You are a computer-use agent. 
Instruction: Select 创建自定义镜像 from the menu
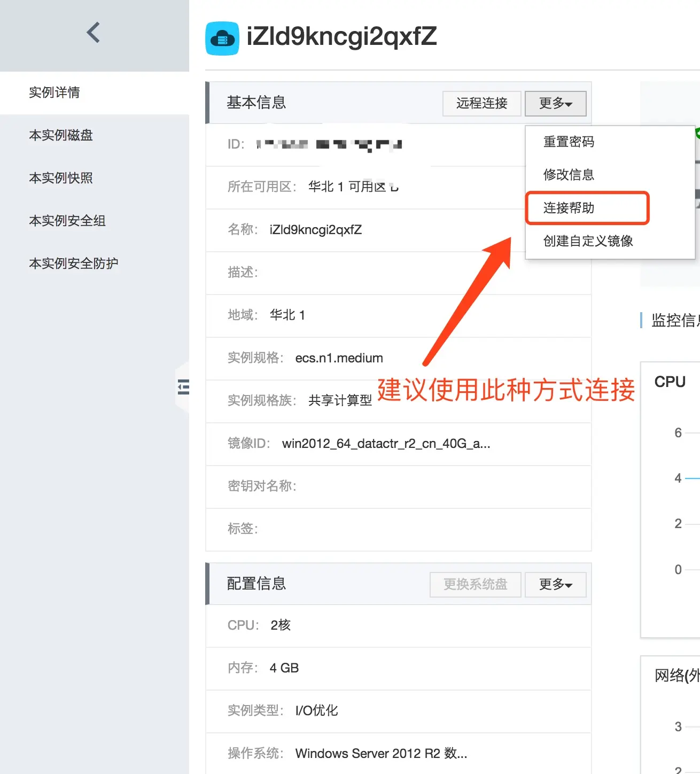(x=588, y=241)
